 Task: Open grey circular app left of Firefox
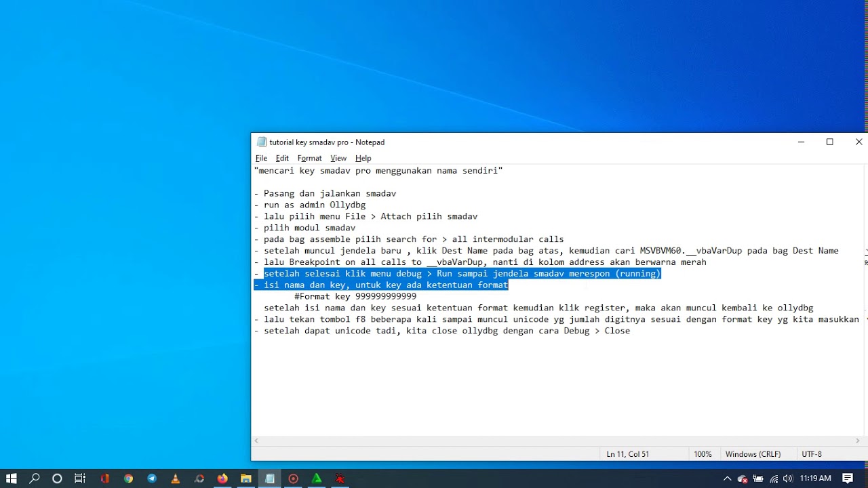tap(199, 479)
